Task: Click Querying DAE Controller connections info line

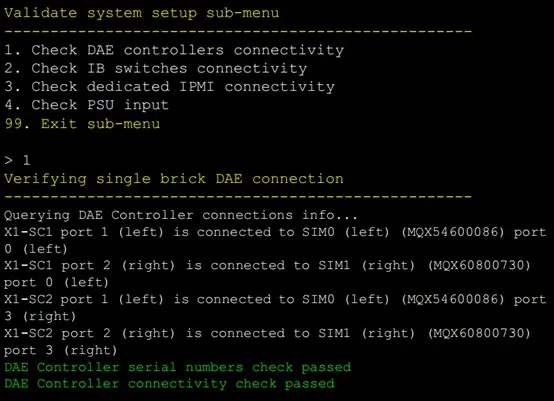Action: [x=181, y=215]
